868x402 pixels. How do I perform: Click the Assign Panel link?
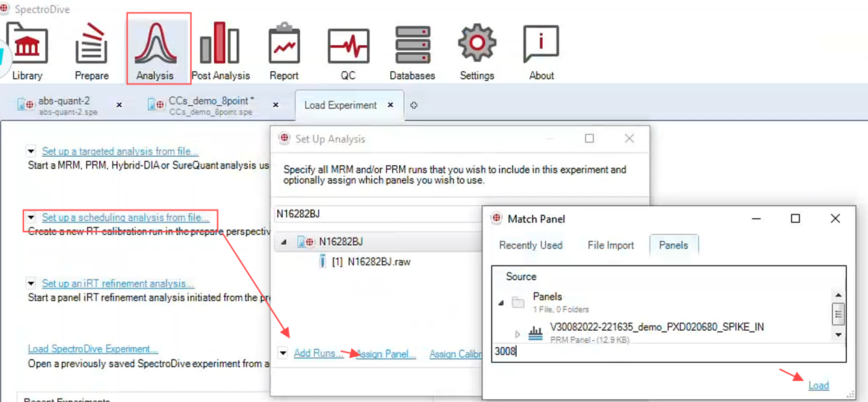(386, 354)
